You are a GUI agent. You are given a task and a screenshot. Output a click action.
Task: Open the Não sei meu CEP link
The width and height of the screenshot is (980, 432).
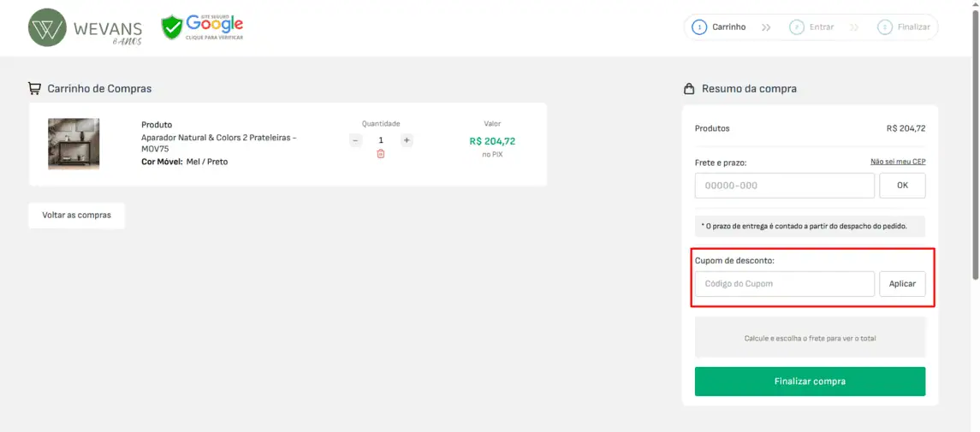pos(898,162)
